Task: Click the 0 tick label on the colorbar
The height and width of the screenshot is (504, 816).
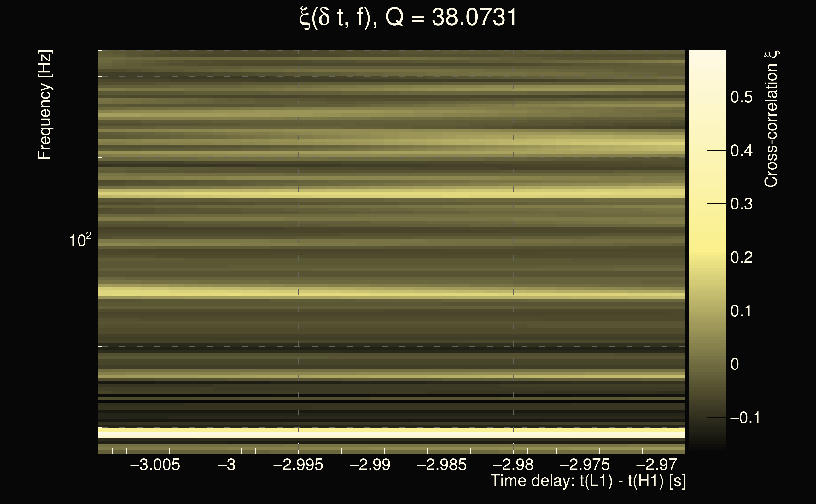Action: [x=735, y=364]
